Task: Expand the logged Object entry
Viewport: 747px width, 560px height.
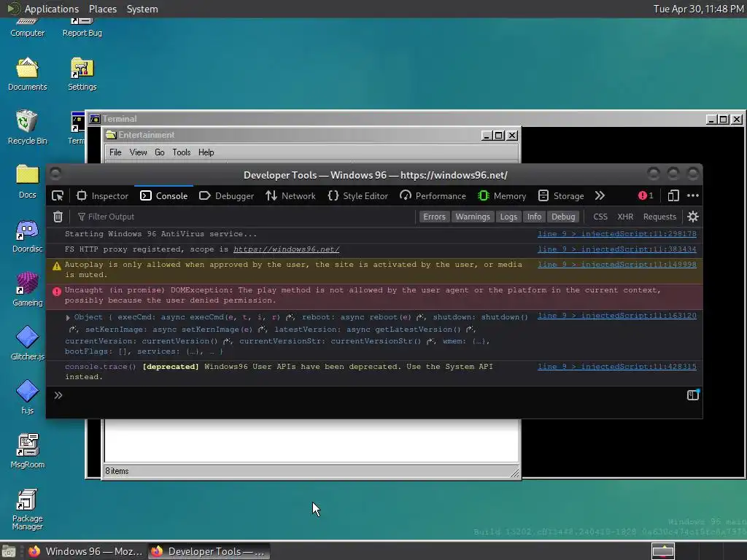Action: click(x=68, y=317)
